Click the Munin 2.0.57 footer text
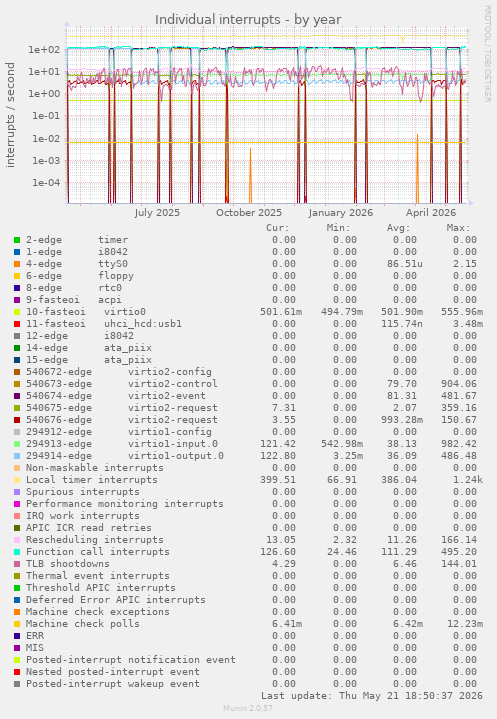This screenshot has width=497, height=719. (248, 708)
